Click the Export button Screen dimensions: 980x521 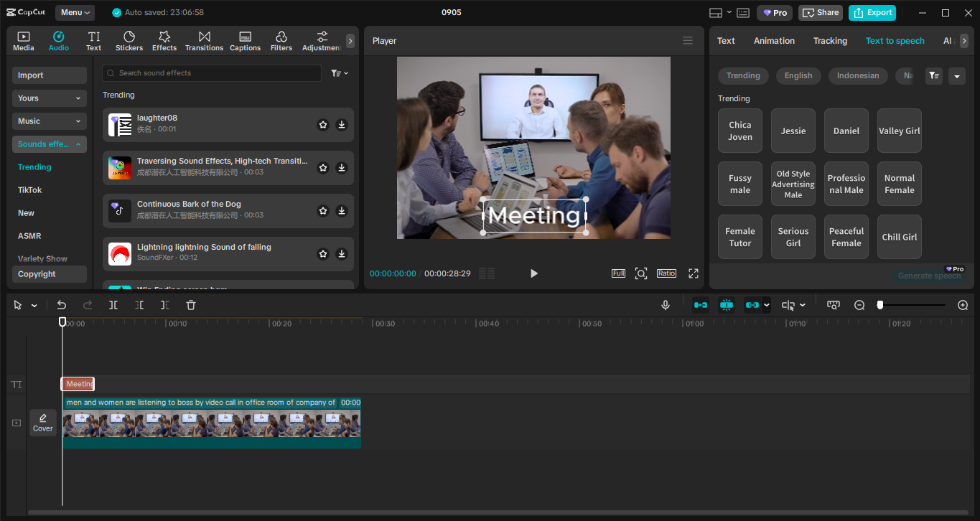[872, 12]
